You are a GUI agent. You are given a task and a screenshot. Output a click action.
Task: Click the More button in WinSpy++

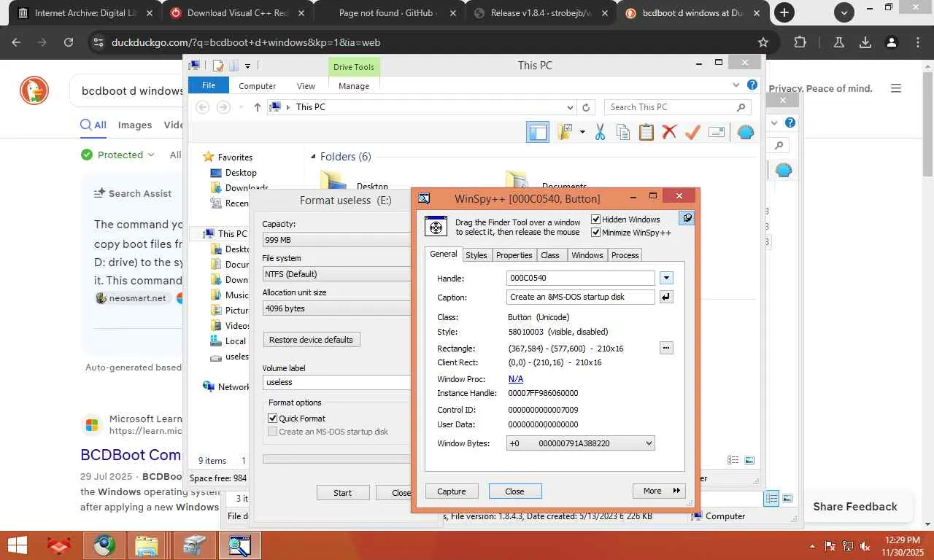point(660,491)
